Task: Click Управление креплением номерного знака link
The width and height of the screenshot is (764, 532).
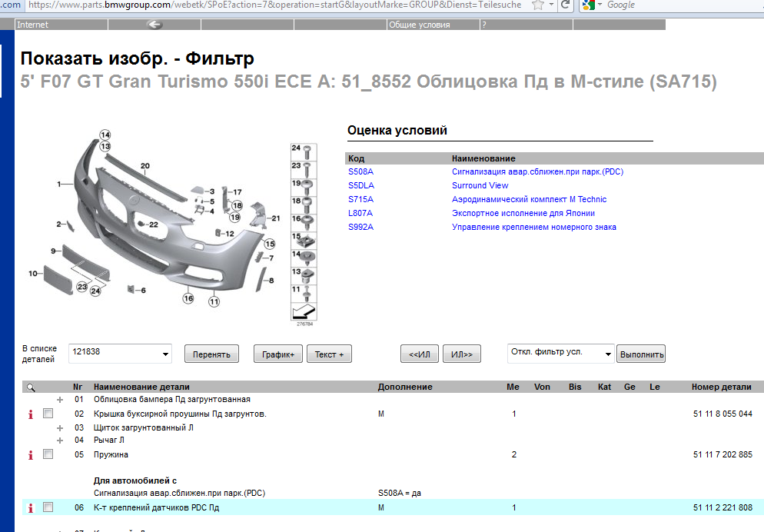Action: coord(534,227)
